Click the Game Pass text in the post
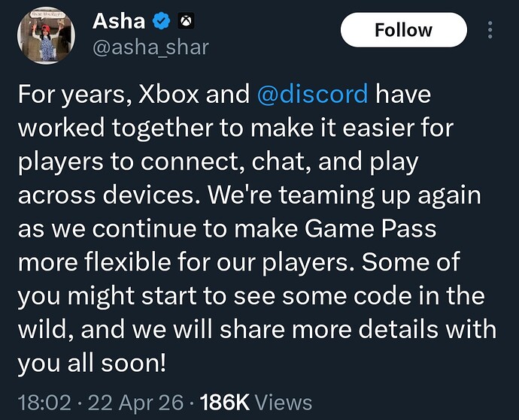Viewport: 519px width, 420px height. (x=370, y=228)
